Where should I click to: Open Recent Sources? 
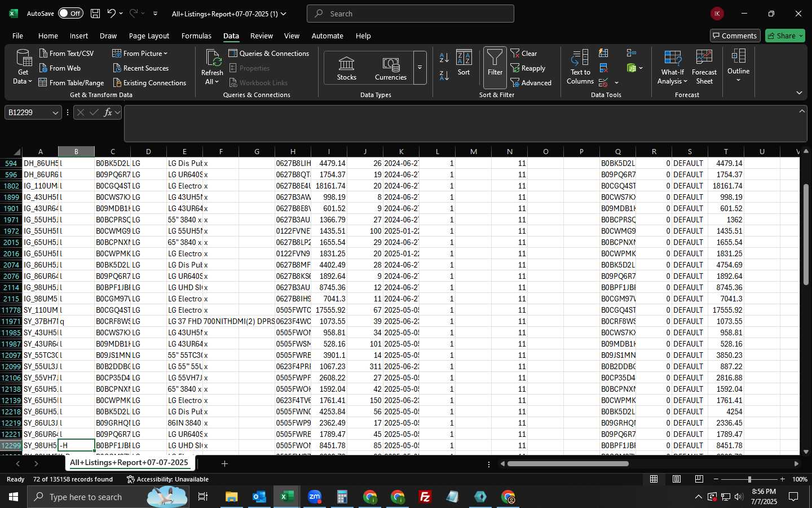[140, 68]
